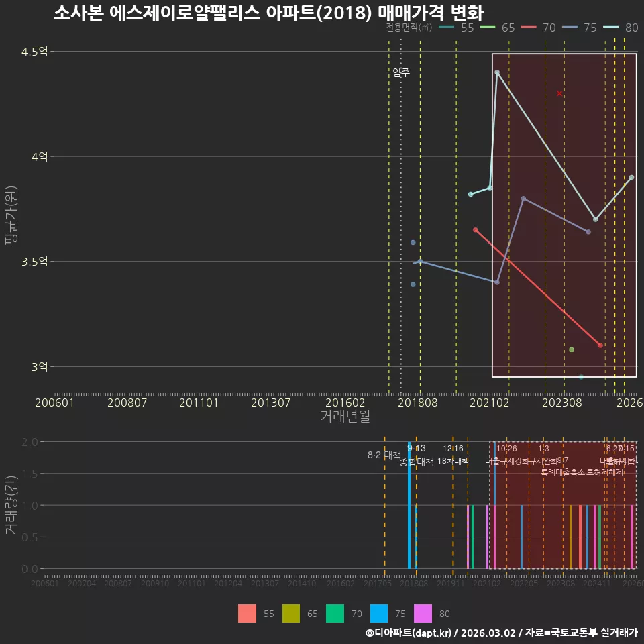Viewport: 644px width, 644px height.
Task: Click the 202411 label on volume chart axis
Action: [x=597, y=583]
